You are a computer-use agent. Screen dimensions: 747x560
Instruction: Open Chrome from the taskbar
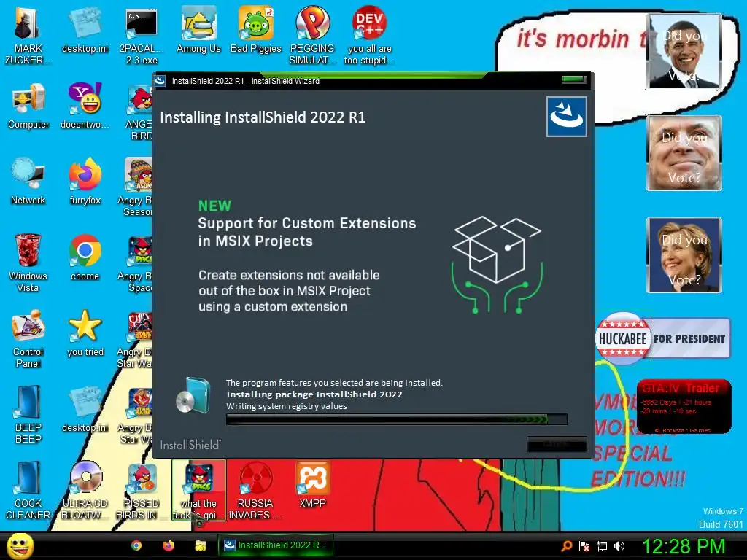[x=136, y=545]
